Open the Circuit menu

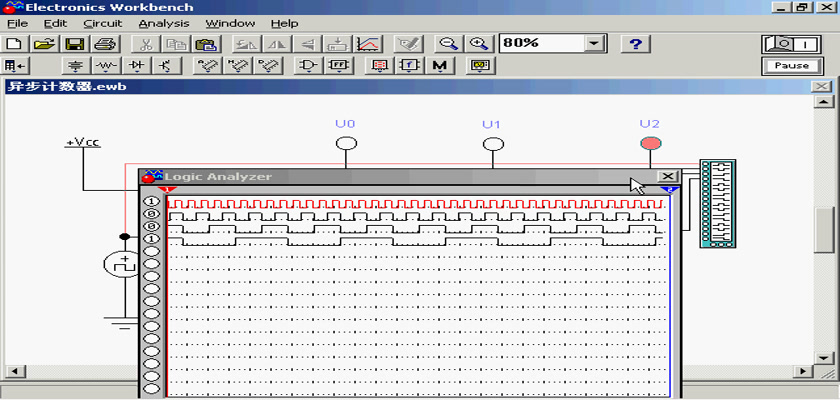click(x=103, y=22)
